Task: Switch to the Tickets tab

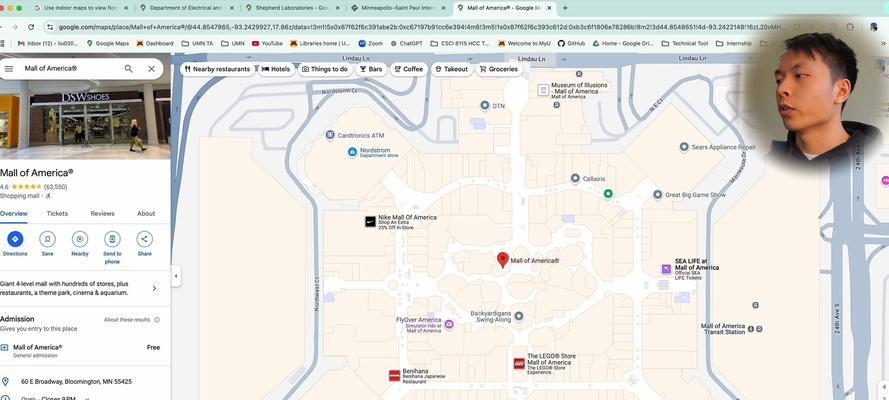Action: [57, 214]
